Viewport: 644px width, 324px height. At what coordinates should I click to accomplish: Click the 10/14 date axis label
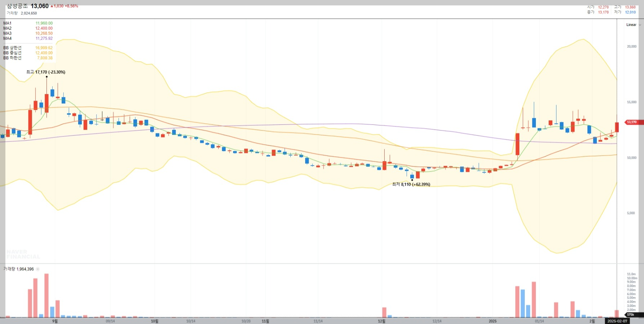191,321
